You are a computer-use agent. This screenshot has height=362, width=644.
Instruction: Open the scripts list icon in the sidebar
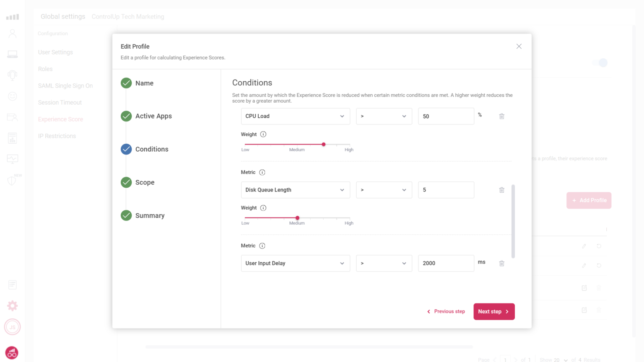coord(12,284)
